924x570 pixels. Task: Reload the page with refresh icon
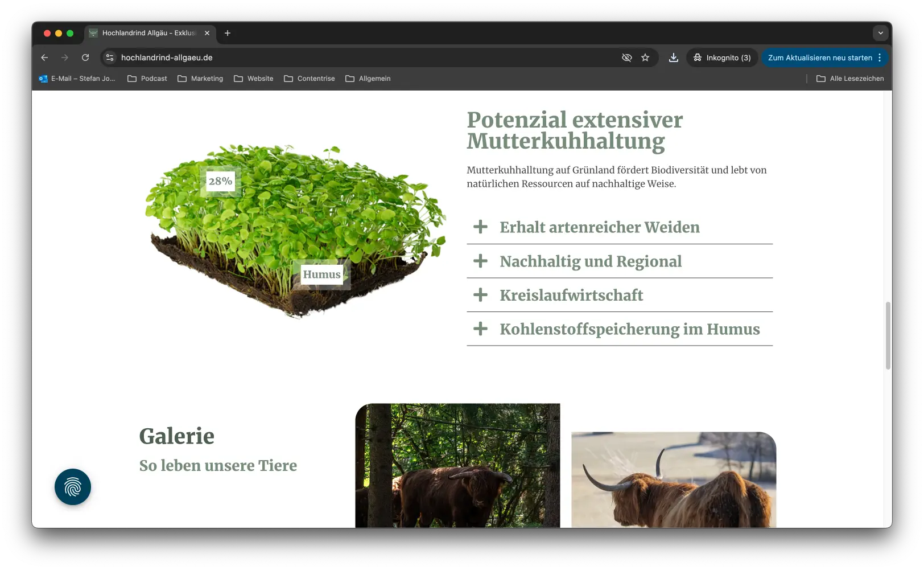85,58
